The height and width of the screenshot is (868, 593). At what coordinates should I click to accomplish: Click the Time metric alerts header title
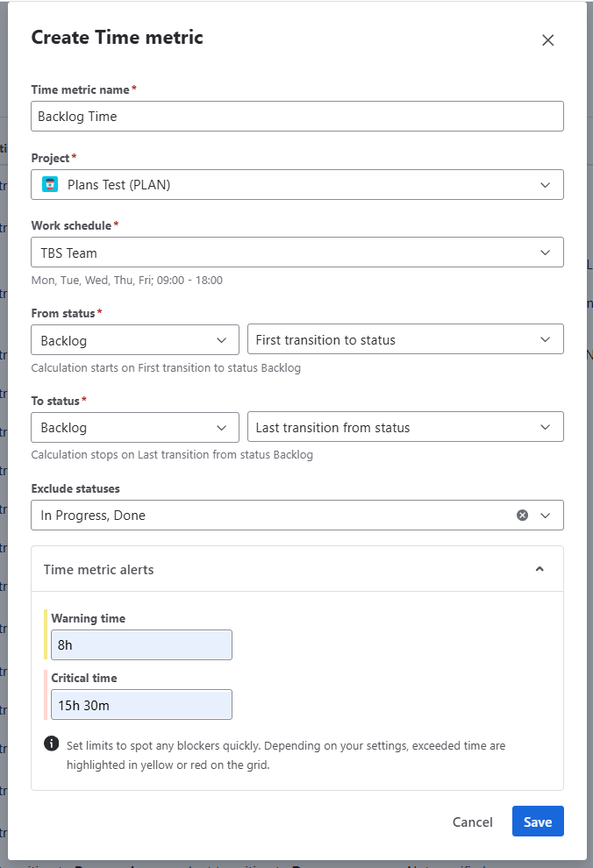tap(98, 570)
